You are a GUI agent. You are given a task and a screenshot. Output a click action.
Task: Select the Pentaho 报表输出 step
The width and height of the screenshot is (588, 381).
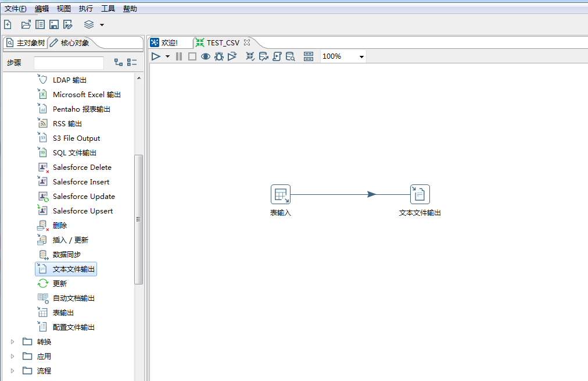[x=74, y=109]
